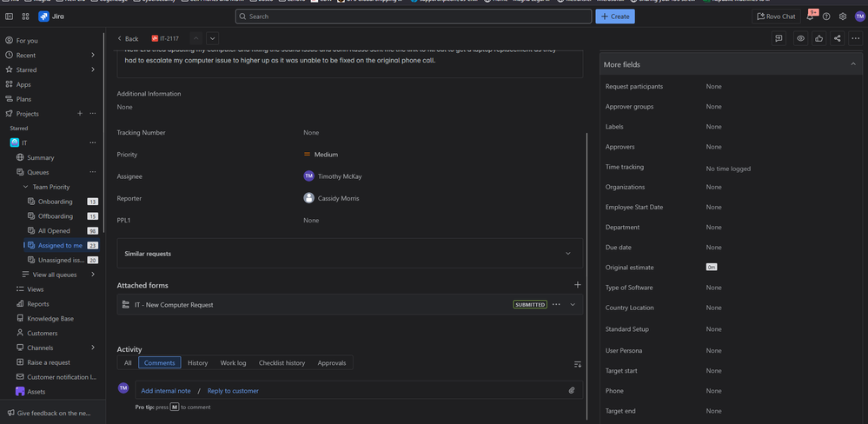The width and height of the screenshot is (868, 424).
Task: Click the attachment paperclip icon in comment box
Action: click(x=572, y=390)
